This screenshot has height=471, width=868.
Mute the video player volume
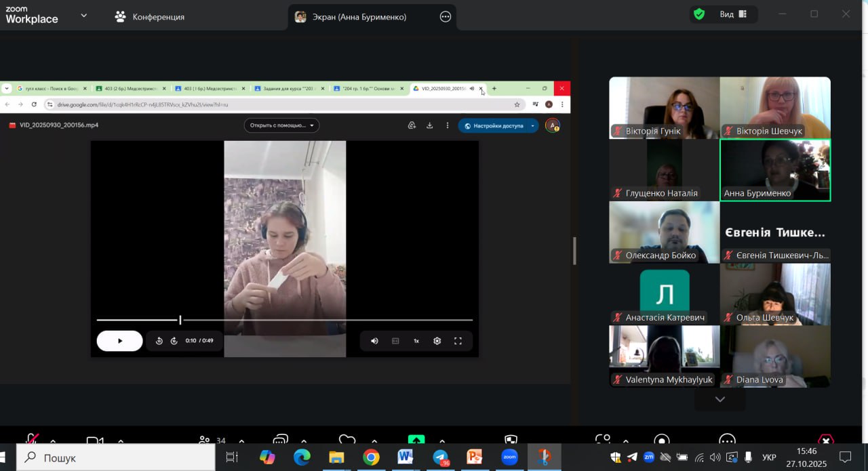pyautogui.click(x=374, y=341)
